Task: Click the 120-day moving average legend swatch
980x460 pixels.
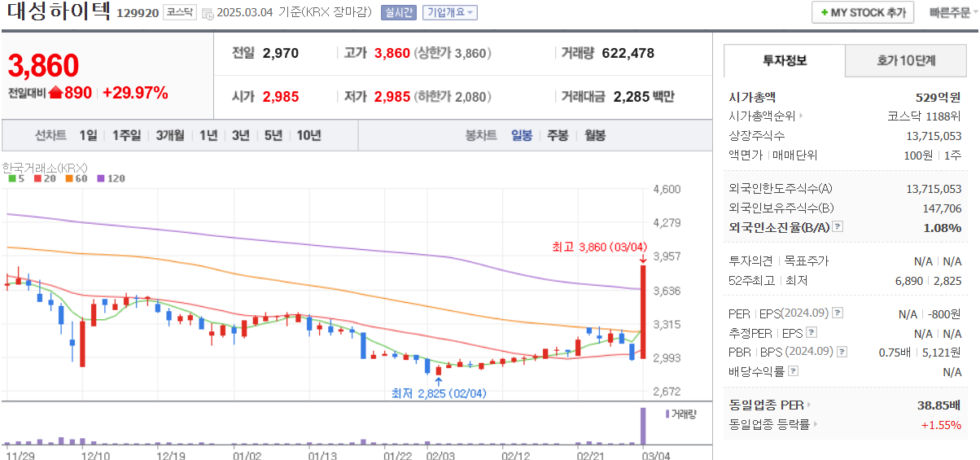Action: click(101, 178)
